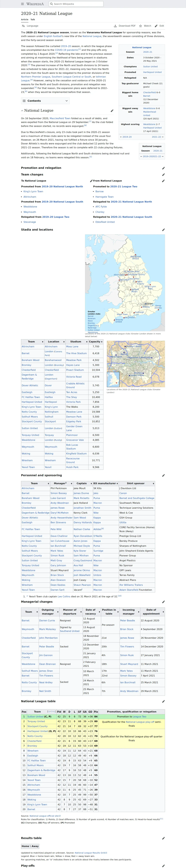This screenshot has width=186, height=868.
Task: Collapse the National League section heading
Action: [x=22, y=111]
